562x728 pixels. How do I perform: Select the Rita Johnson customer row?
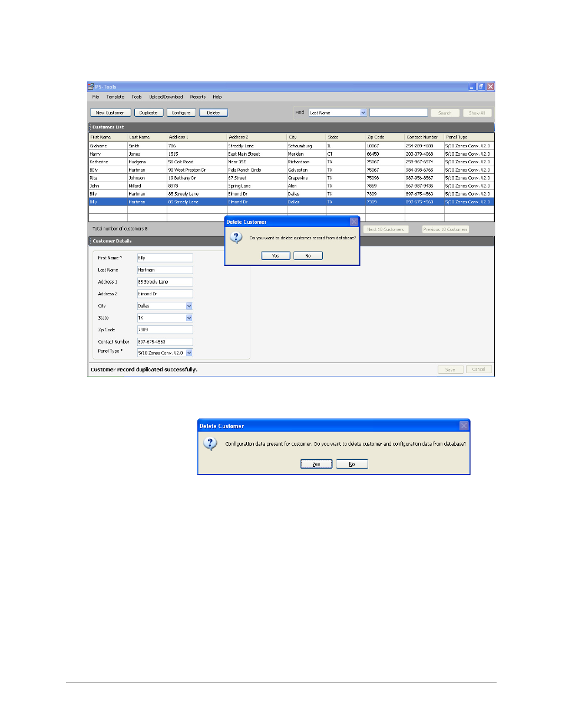pyautogui.click(x=291, y=177)
